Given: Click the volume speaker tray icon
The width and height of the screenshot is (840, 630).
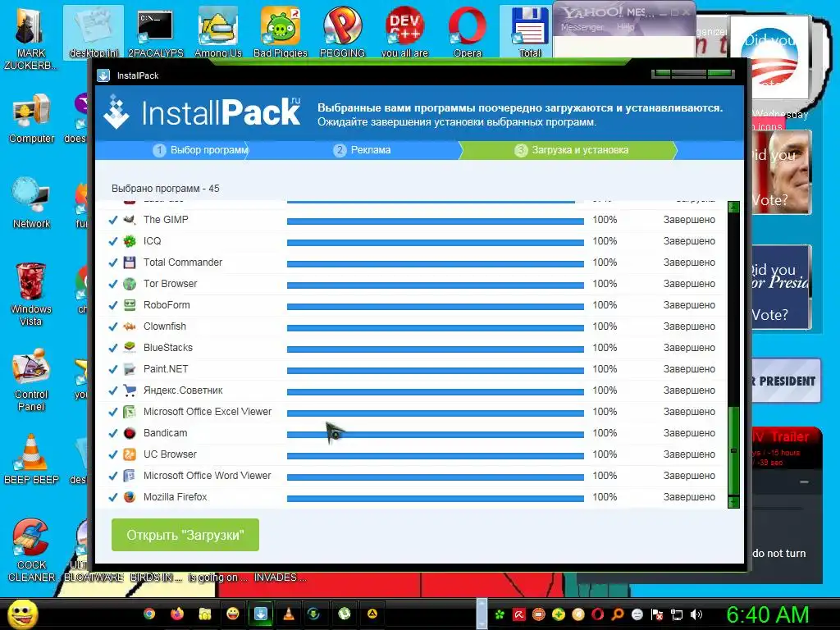Looking at the screenshot, I should click(x=696, y=614).
